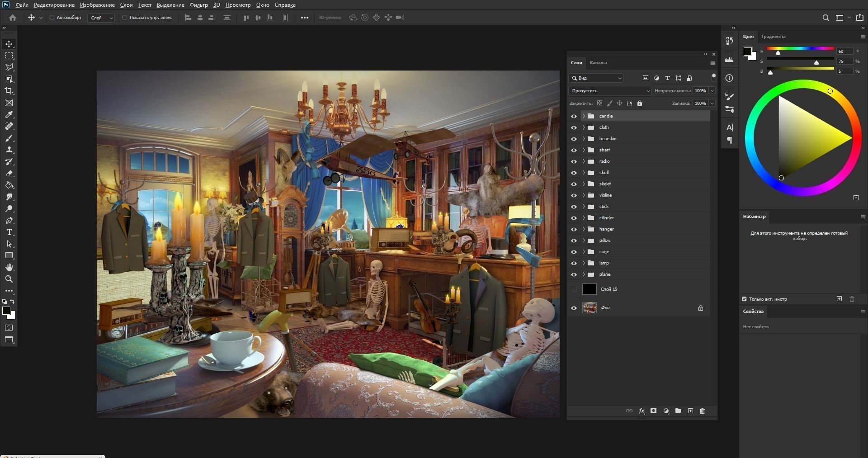Open the Файл menu

(22, 5)
